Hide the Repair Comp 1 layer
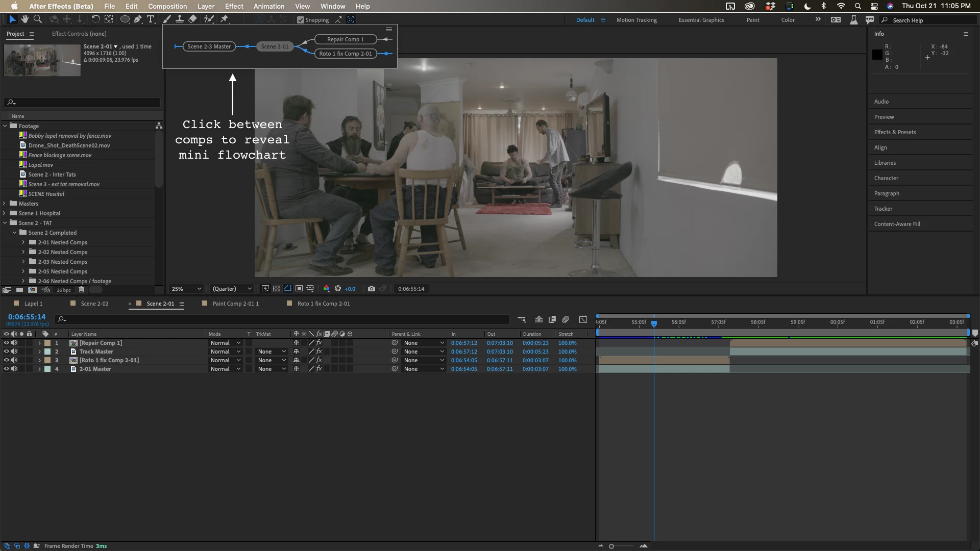Screen dimensions: 980x551 (6, 343)
